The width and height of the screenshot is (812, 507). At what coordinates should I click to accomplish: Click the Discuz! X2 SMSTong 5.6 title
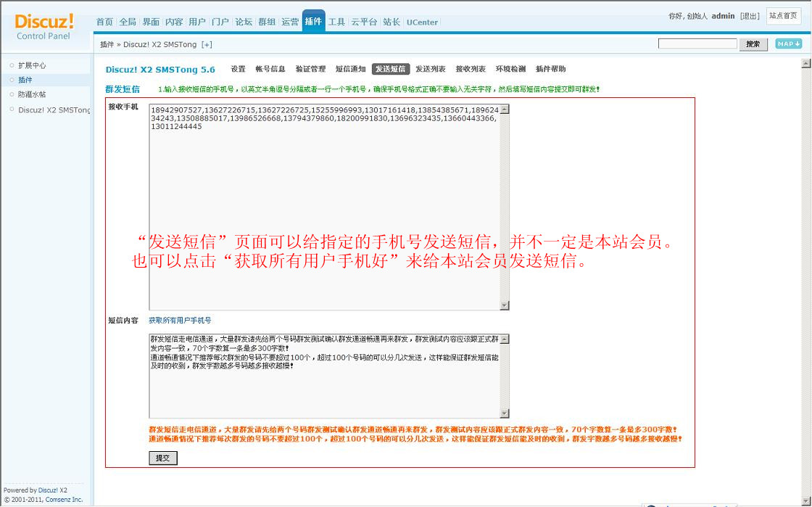[x=160, y=70]
